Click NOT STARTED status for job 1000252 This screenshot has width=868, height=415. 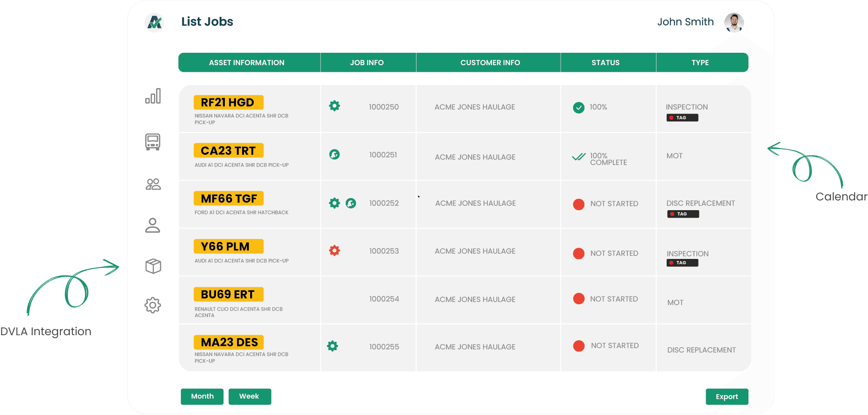point(614,204)
